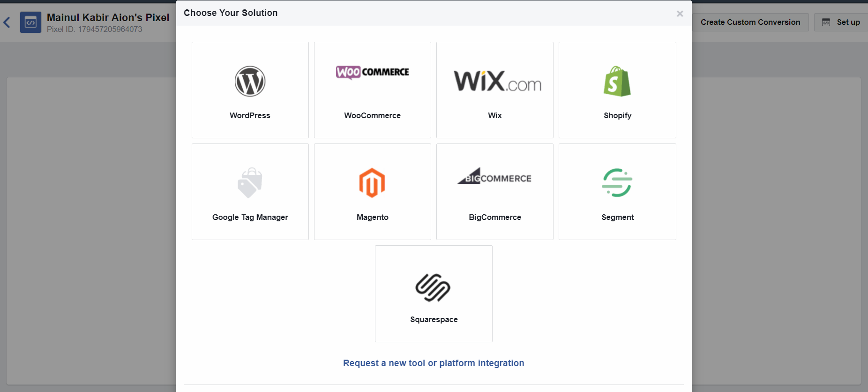Click the Shopify label text
This screenshot has height=392, width=868.
click(617, 116)
